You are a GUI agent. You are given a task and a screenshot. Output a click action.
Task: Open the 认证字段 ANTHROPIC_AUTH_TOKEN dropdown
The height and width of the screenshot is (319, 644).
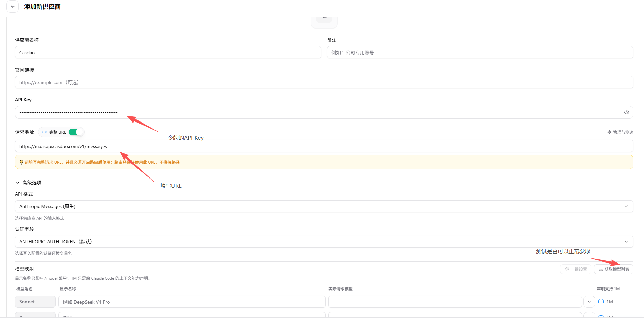324,242
